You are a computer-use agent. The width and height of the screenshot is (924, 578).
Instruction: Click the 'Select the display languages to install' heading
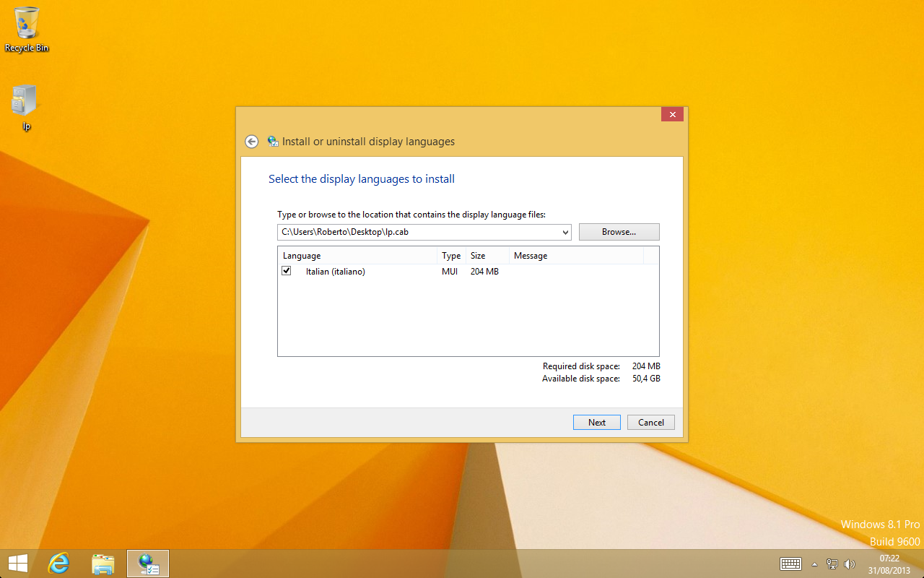click(x=362, y=179)
